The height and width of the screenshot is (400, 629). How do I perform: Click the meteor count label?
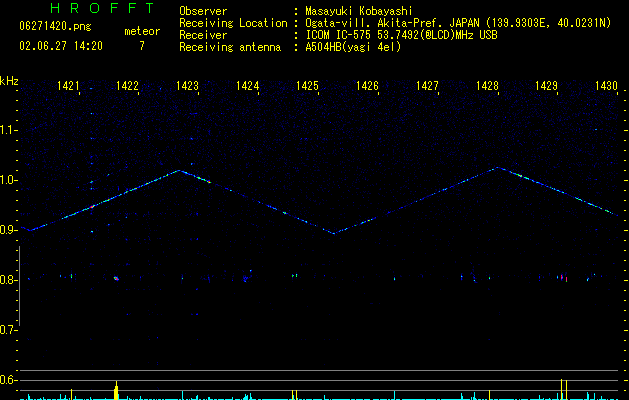[x=142, y=31]
